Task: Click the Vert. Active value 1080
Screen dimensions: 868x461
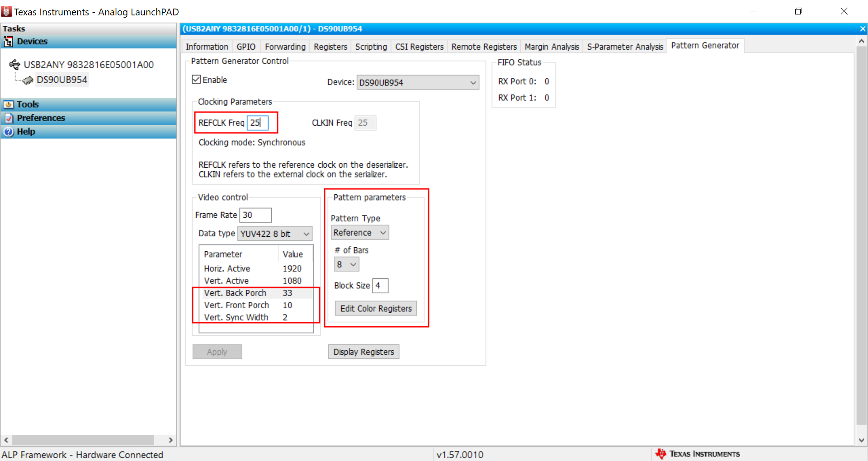Action: tap(292, 281)
